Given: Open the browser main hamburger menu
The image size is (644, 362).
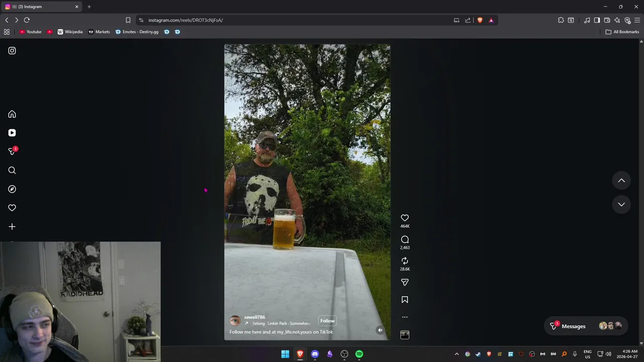Looking at the screenshot, I should click(x=637, y=20).
